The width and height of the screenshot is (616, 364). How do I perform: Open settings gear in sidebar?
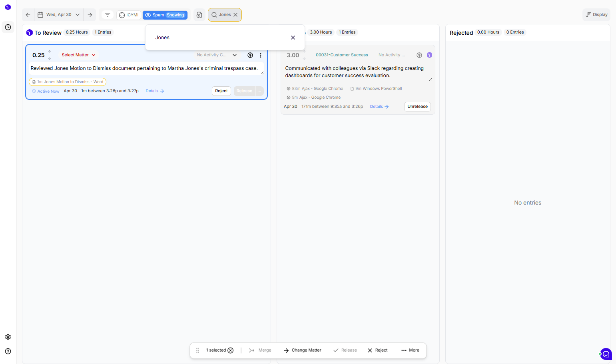click(x=8, y=337)
